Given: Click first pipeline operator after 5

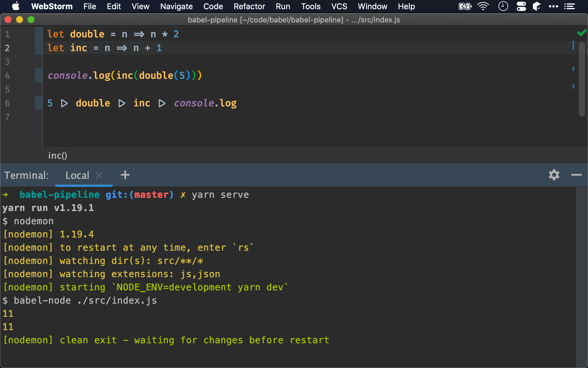Looking at the screenshot, I should [64, 103].
